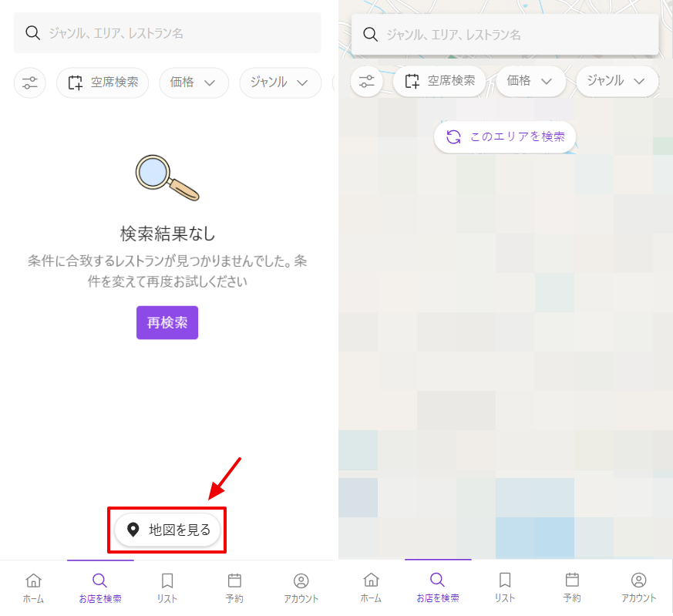Open アカウント tab in right navigation
673x616 pixels.
(x=638, y=587)
